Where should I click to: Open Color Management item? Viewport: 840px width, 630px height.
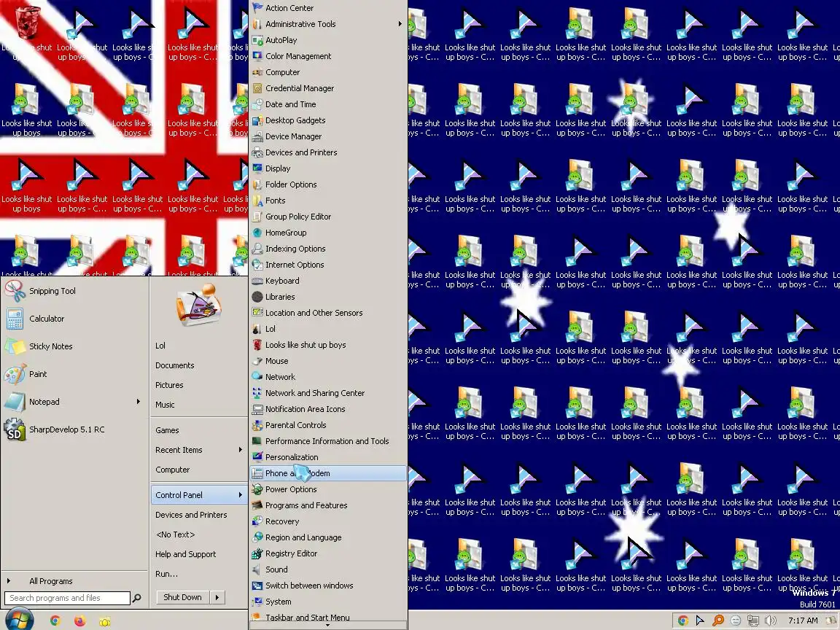click(x=328, y=56)
